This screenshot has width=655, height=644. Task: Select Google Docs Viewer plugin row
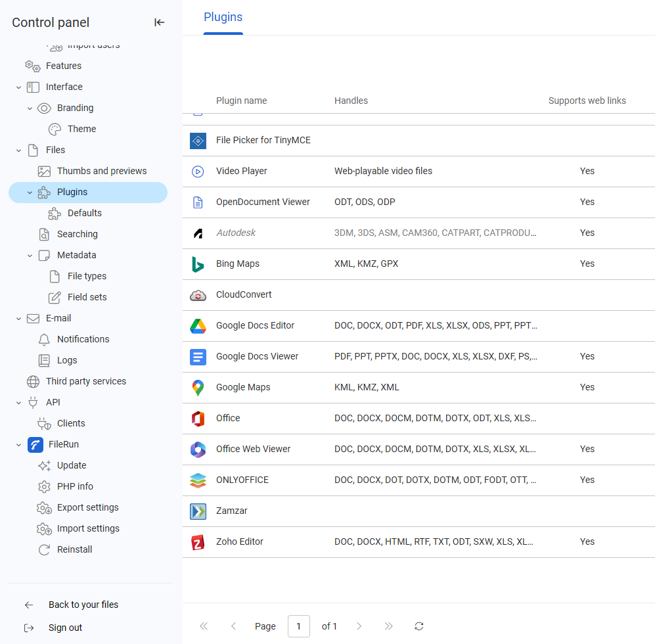pos(418,357)
